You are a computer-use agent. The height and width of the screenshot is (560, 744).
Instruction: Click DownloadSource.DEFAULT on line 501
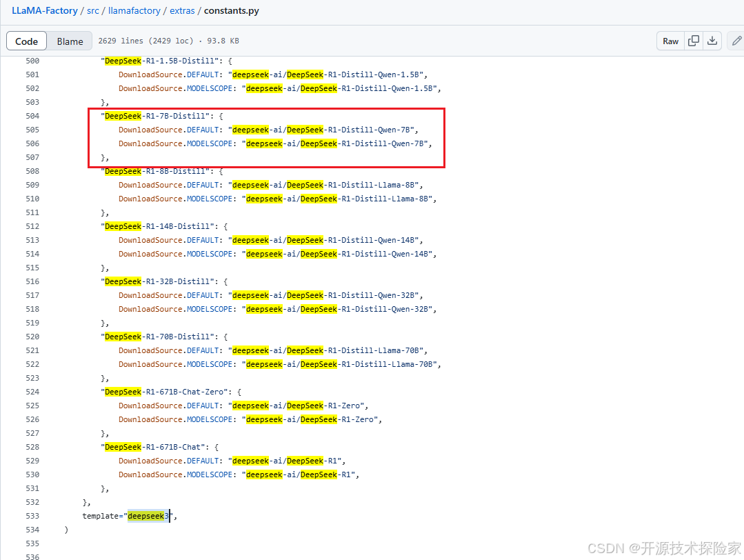tap(169, 74)
